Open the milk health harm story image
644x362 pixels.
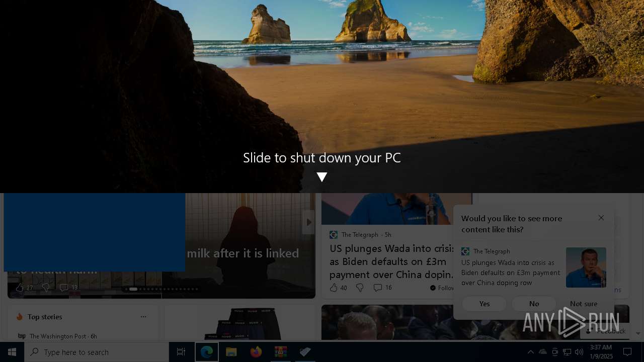click(251, 245)
